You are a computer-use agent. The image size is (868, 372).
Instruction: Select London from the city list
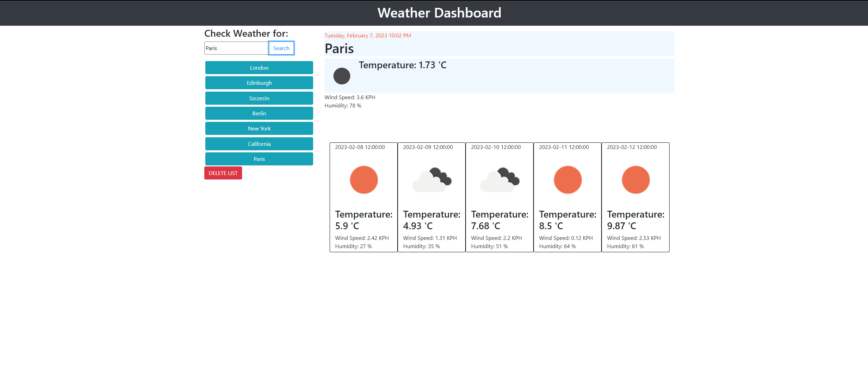click(x=259, y=68)
